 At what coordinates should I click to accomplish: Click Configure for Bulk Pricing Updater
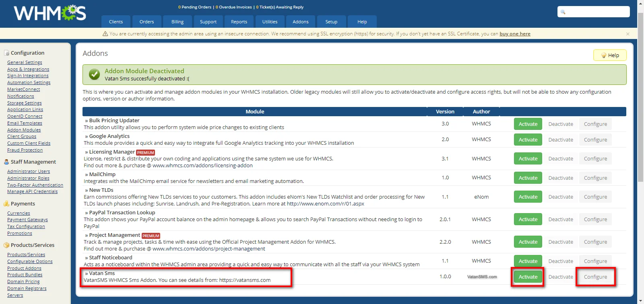[x=595, y=124]
